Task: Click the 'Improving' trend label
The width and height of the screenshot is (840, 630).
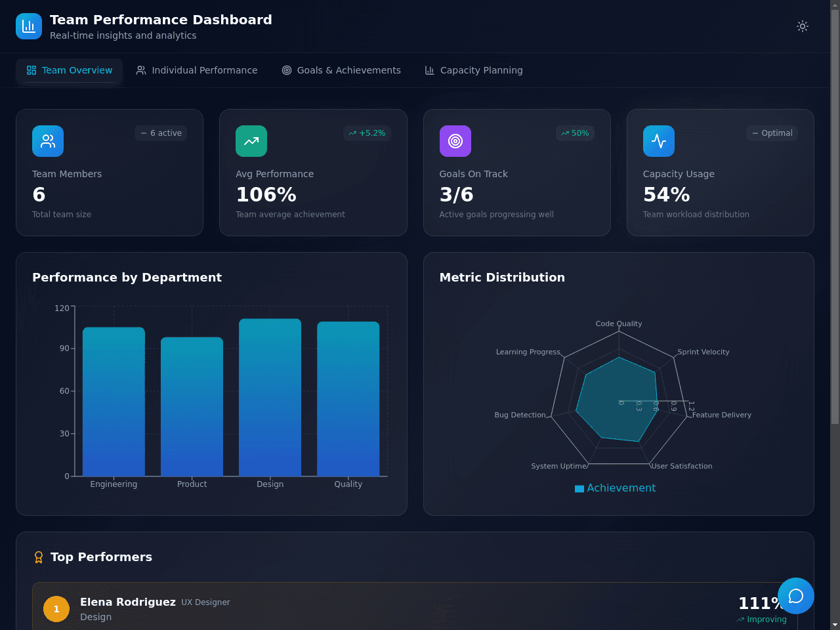Action: [x=766, y=619]
